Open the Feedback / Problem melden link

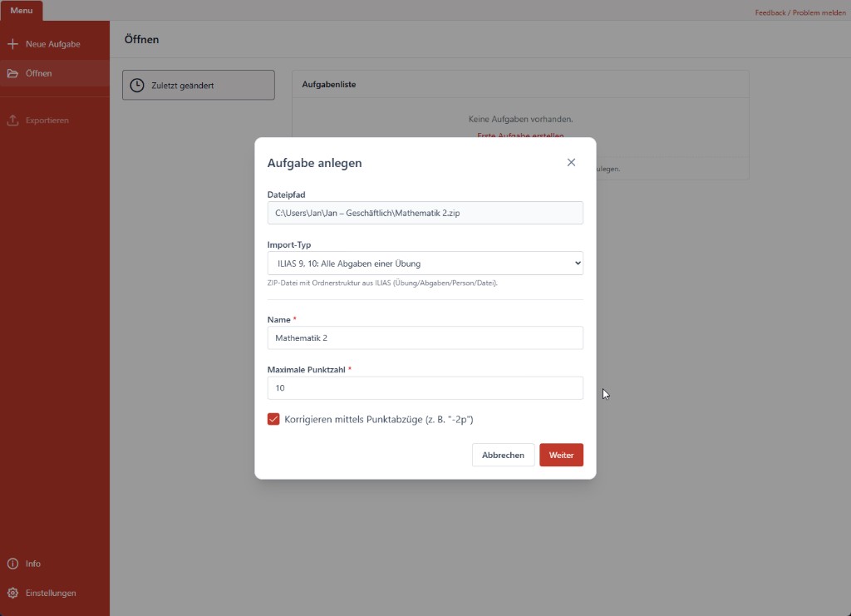pyautogui.click(x=800, y=12)
